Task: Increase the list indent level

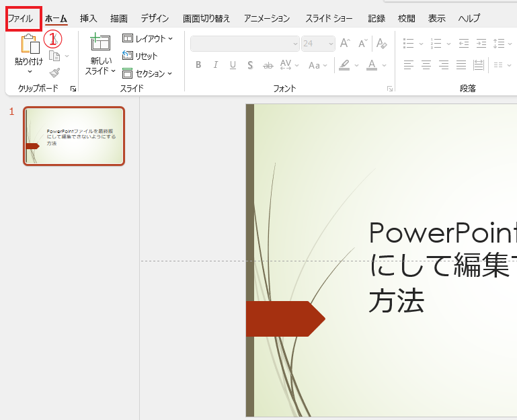Action: click(481, 43)
